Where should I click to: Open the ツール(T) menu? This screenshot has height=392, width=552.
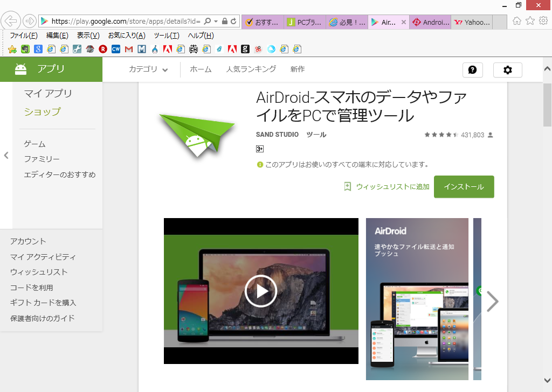pyautogui.click(x=167, y=36)
